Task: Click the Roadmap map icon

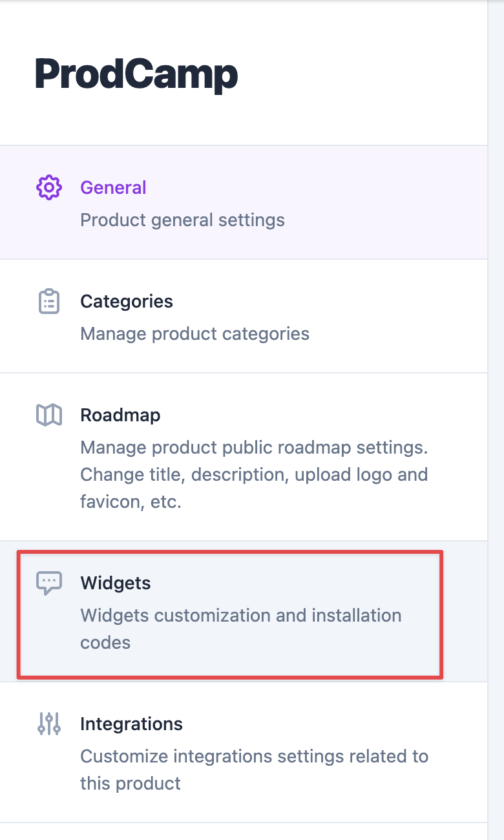Action: coord(49,415)
